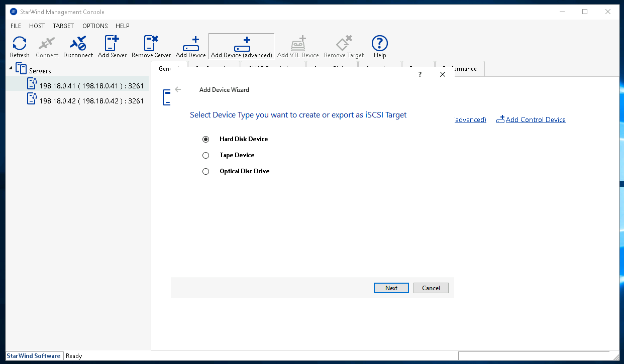Image resolution: width=624 pixels, height=364 pixels.
Task: Cancel the Add Device Wizard
Action: (x=431, y=288)
